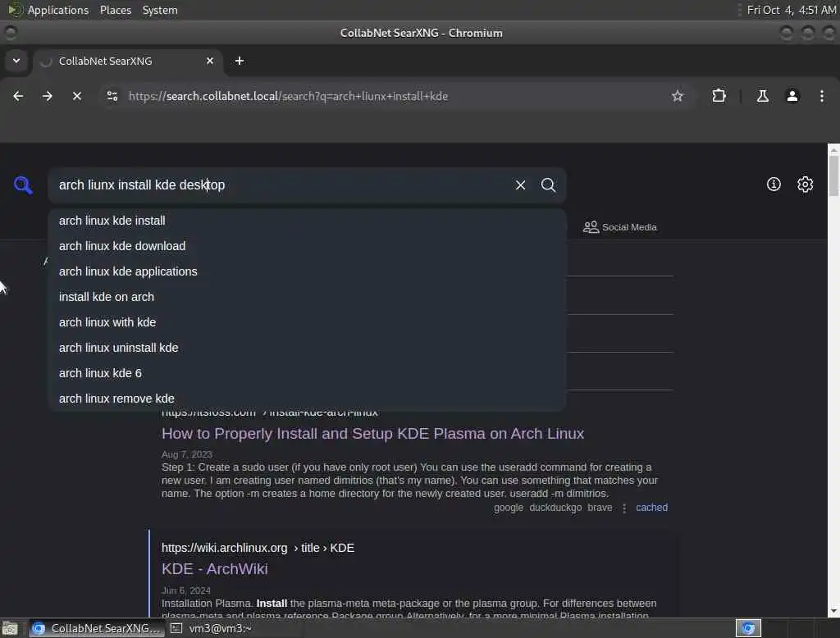Open the Extensions puzzle icon

719,96
